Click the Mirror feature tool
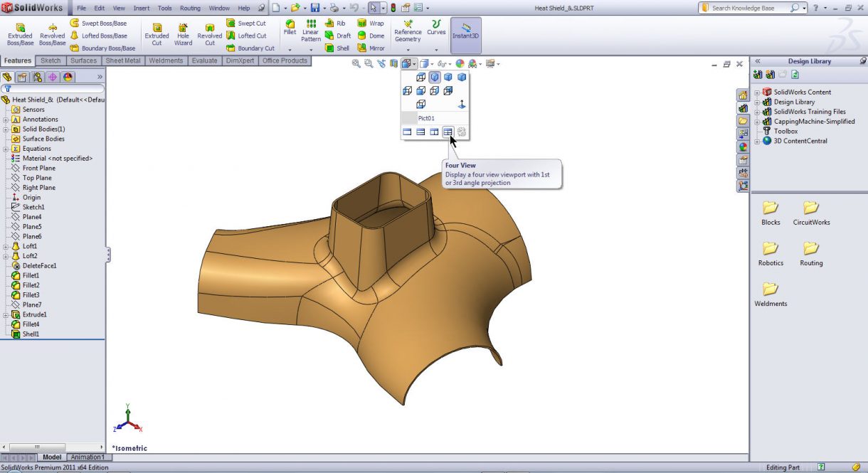Image resolution: width=868 pixels, height=473 pixels. pos(371,48)
